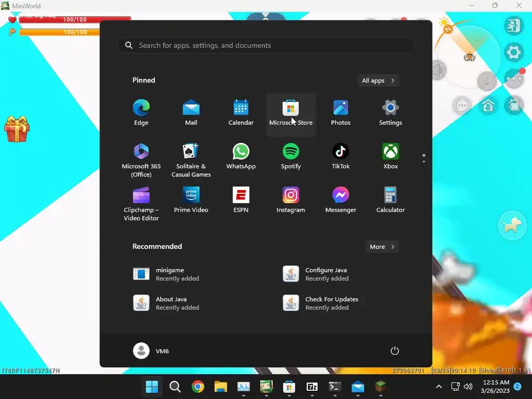The width and height of the screenshot is (532, 399).
Task: Open 7-Zip from taskbar
Action: coord(312,387)
